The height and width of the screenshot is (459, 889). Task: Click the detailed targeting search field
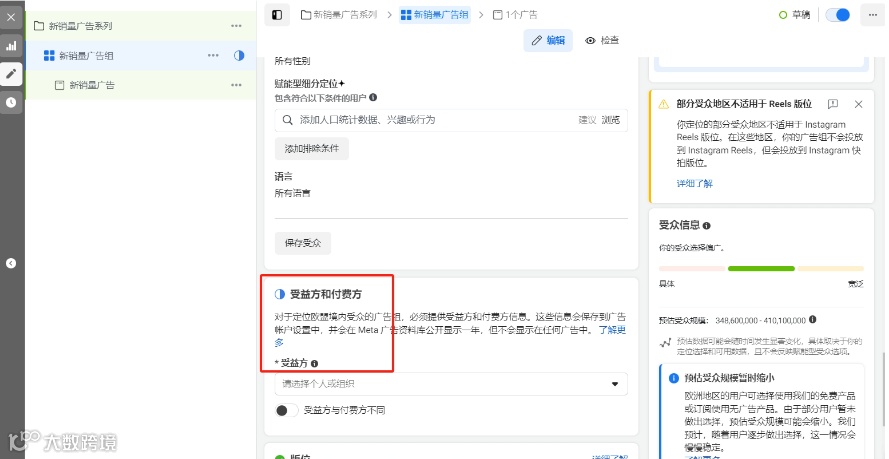451,120
